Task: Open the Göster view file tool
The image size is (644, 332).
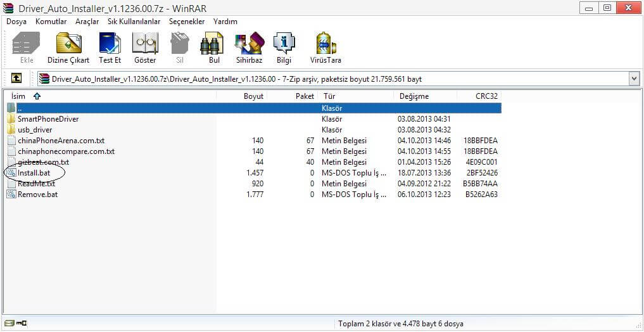Action: 145,48
